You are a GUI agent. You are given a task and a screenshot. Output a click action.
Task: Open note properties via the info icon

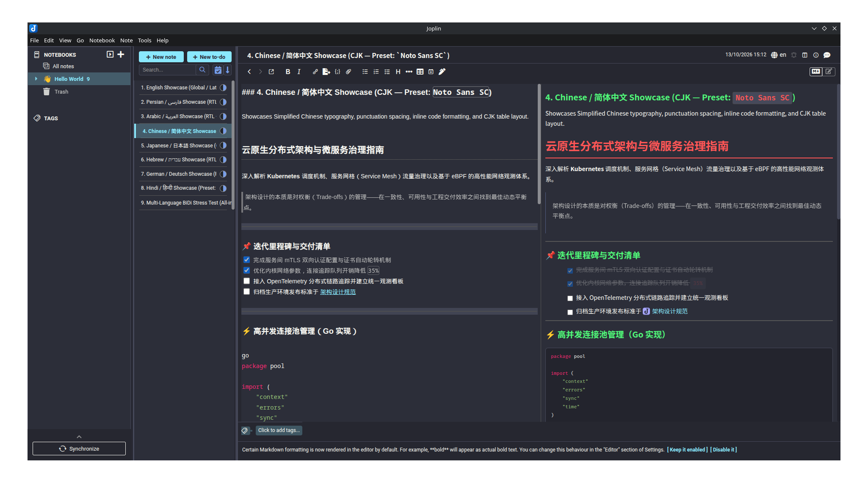tap(816, 55)
